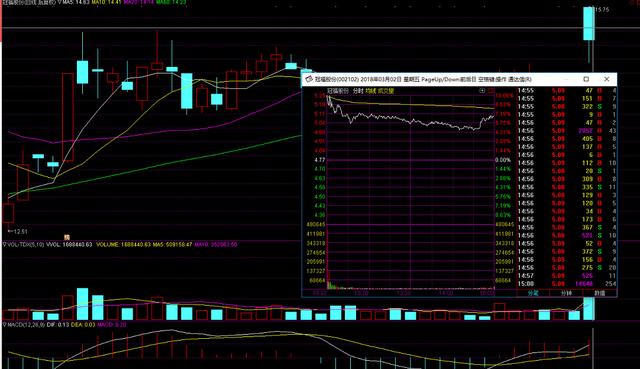The height and width of the screenshot is (369, 640).
Task: Expand the MACD(12,26,9) indicator triangle
Action: click(x=5, y=325)
